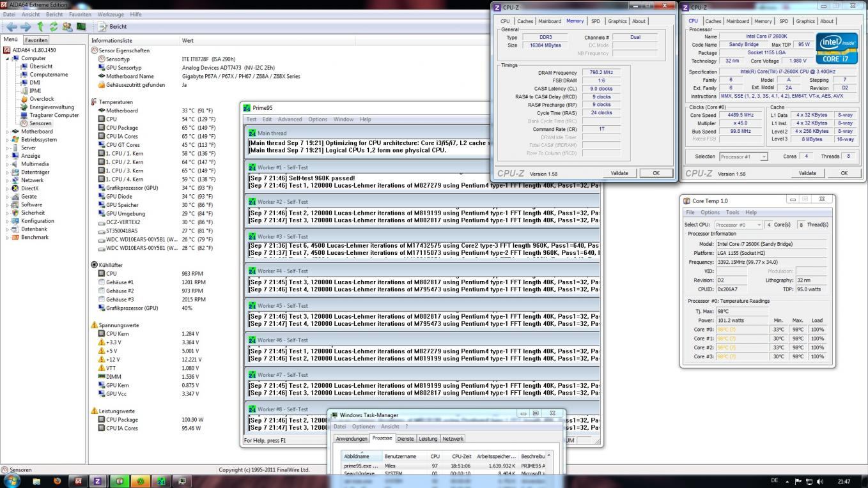
Task: Click the Konfiguration item icon in tree
Action: pos(15,221)
